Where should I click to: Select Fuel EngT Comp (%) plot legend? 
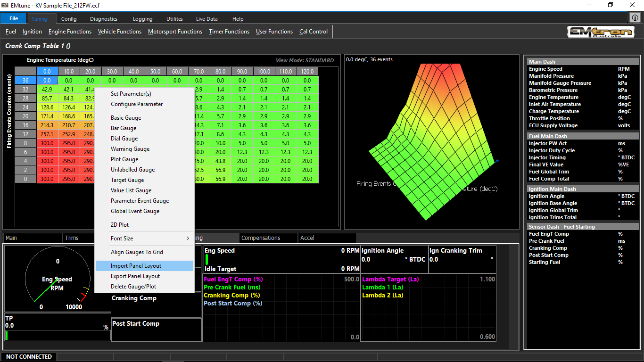pos(233,280)
